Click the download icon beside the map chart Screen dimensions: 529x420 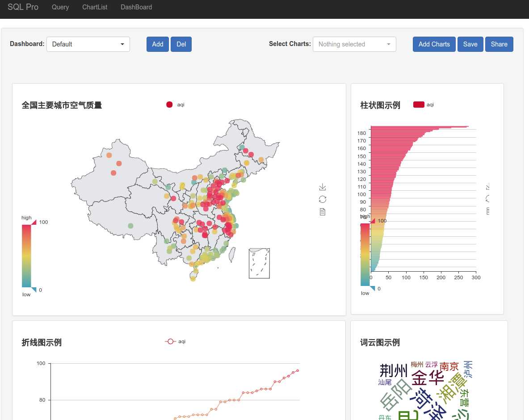322,187
